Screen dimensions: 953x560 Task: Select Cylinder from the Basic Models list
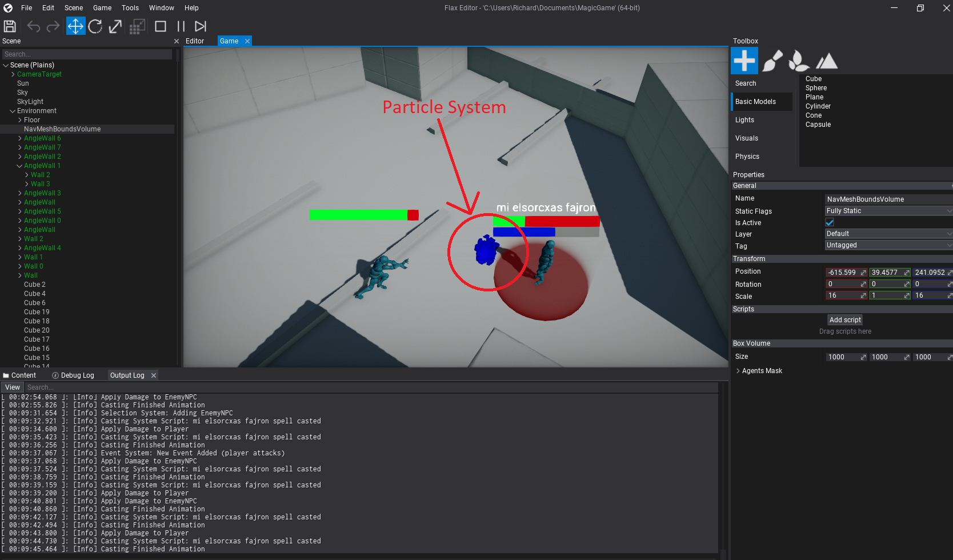coord(818,106)
